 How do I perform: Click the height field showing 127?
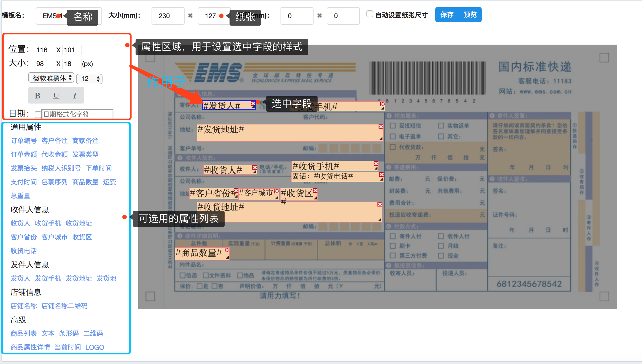click(214, 16)
